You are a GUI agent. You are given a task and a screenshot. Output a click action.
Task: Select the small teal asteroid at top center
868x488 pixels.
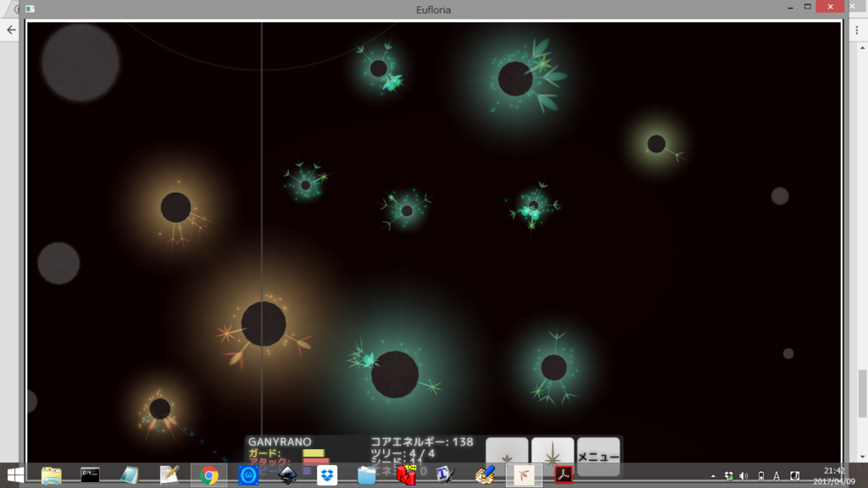[379, 69]
